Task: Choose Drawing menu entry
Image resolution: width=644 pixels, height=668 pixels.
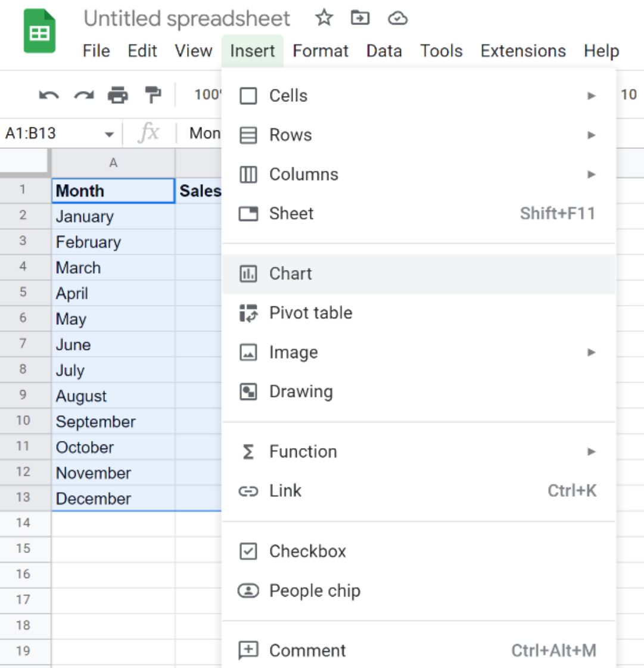Action: 419,392
